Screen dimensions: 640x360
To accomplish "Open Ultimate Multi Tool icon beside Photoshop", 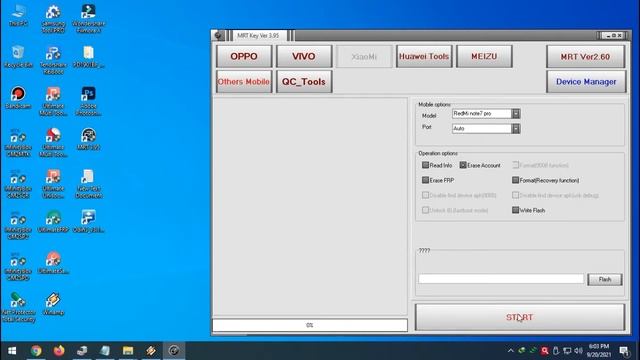I will (53, 101).
